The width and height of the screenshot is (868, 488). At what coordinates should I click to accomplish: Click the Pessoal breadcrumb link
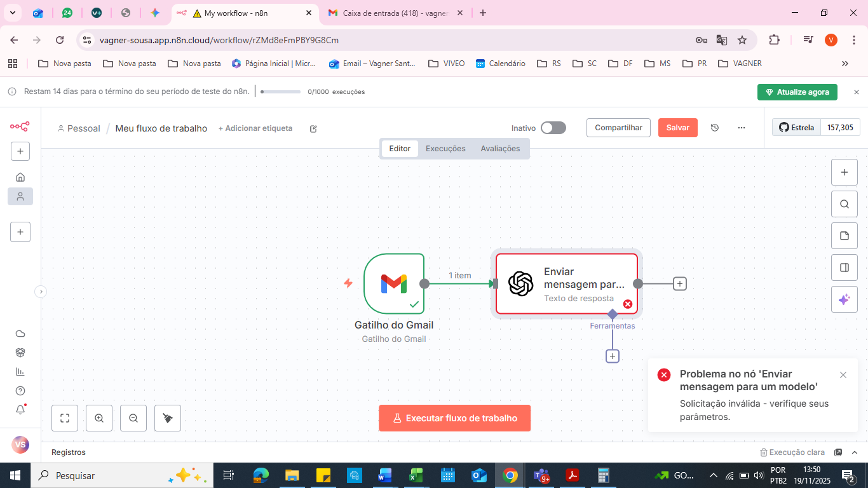[79, 128]
